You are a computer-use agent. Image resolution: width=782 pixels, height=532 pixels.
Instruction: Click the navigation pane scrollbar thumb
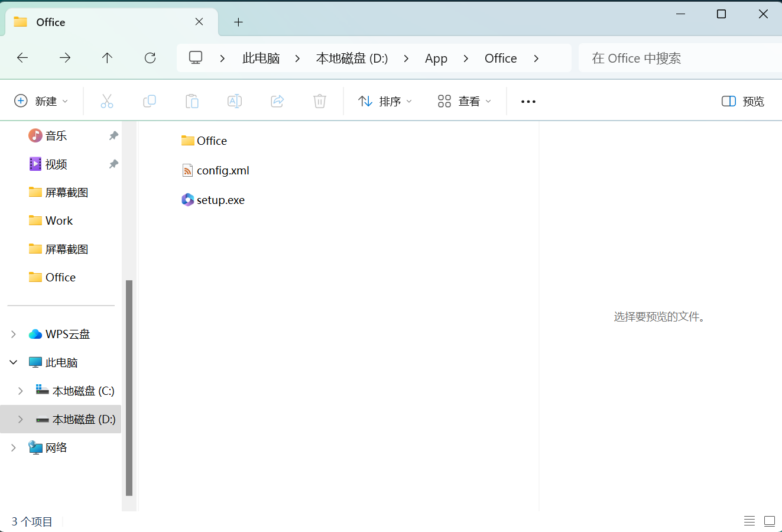(x=129, y=388)
